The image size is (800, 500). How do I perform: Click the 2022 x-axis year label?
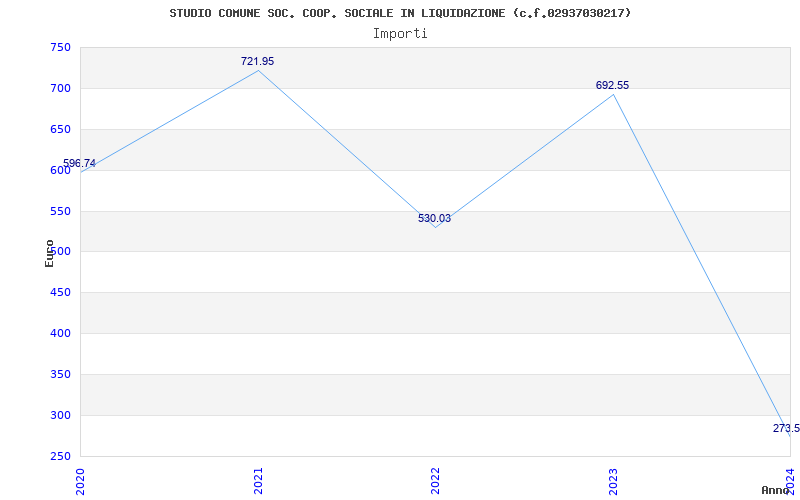(x=435, y=480)
